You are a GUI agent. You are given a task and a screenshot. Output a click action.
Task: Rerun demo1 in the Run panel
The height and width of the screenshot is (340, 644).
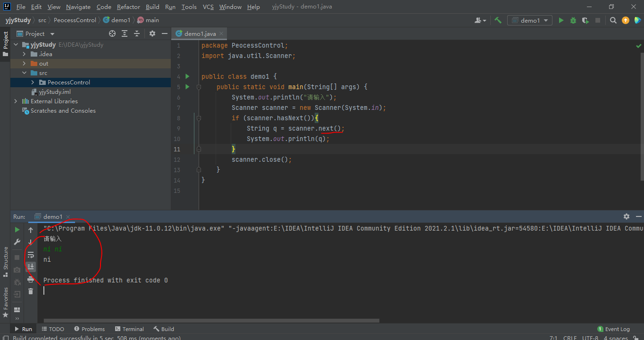tap(17, 230)
